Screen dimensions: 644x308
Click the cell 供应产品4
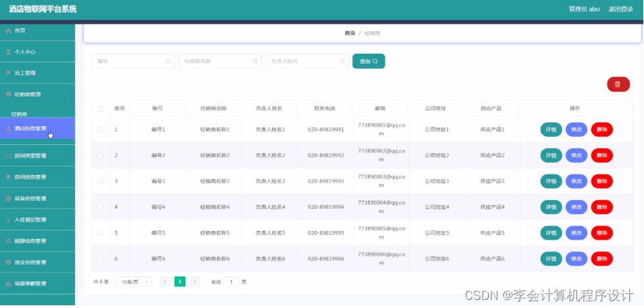[492, 207]
